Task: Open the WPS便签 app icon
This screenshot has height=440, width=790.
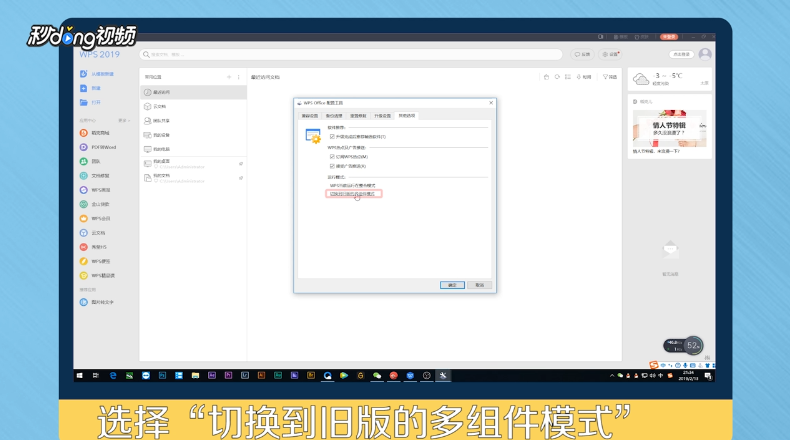Action: click(84, 262)
